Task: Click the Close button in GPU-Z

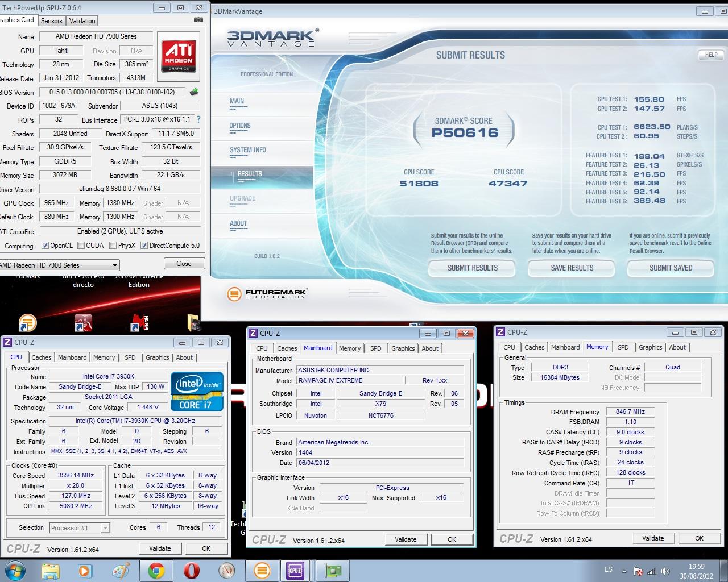Action: tap(184, 264)
